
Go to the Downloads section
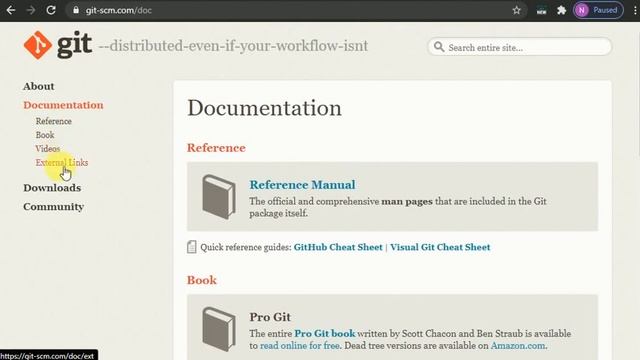(x=52, y=188)
